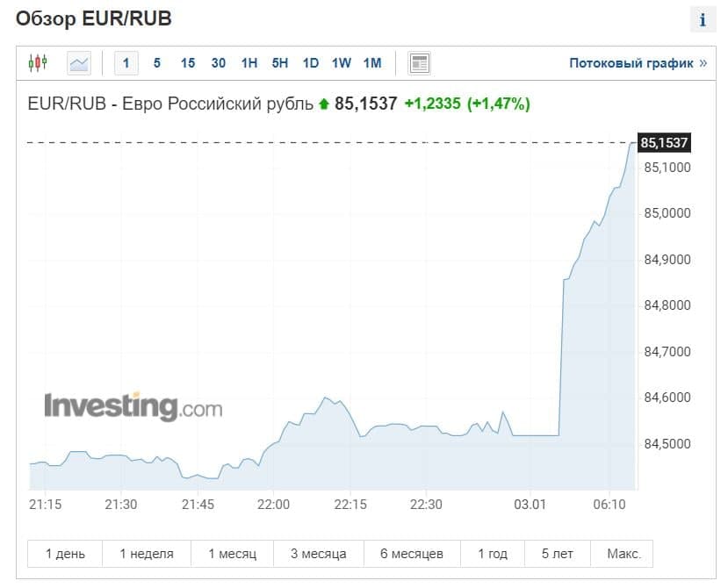
Task: Display the 1 год range
Action: [493, 554]
